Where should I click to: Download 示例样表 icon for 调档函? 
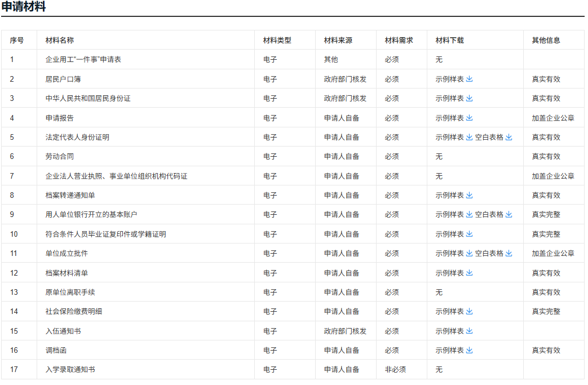point(469,350)
